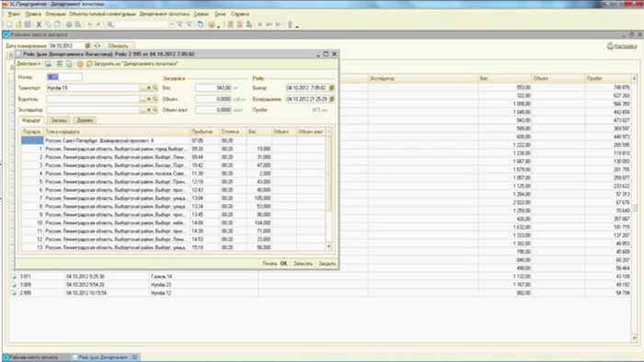Expand the help icon dropdown arrow in toolbar

[219, 26]
